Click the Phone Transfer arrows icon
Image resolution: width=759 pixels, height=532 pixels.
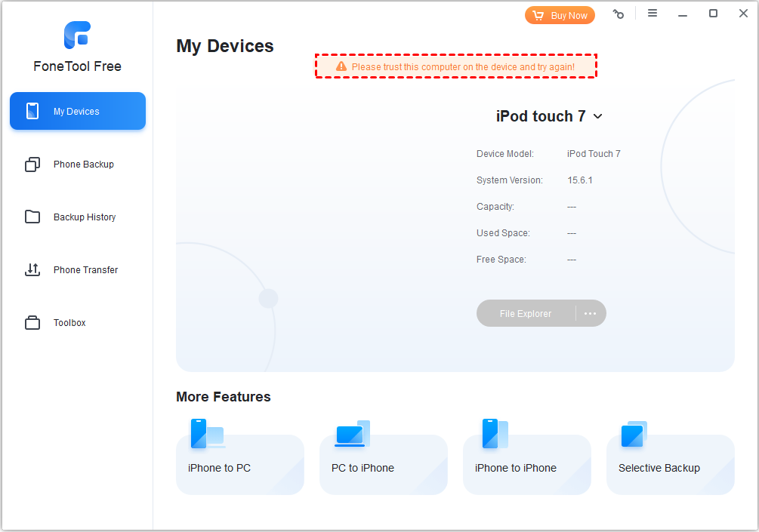click(x=32, y=270)
